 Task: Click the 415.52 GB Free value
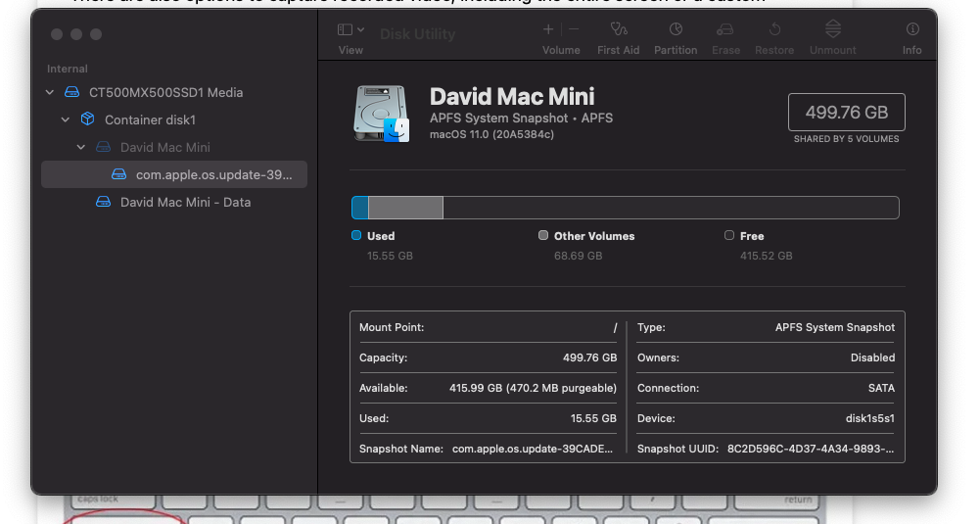click(x=767, y=256)
